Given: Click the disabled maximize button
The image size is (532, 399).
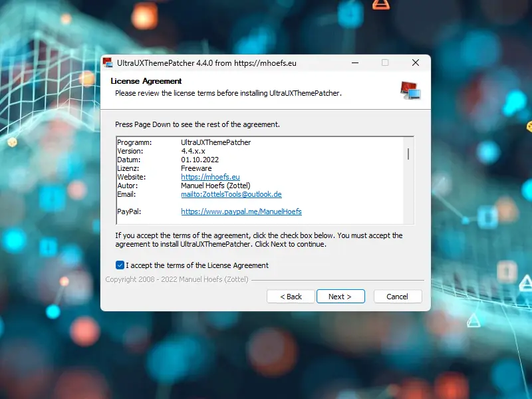Looking at the screenshot, I should click(x=385, y=63).
